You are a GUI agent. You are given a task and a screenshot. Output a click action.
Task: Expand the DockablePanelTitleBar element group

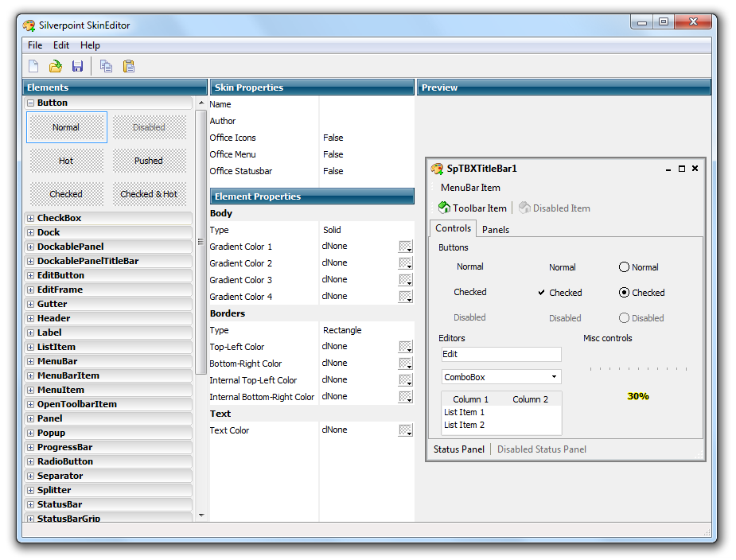pyautogui.click(x=30, y=261)
